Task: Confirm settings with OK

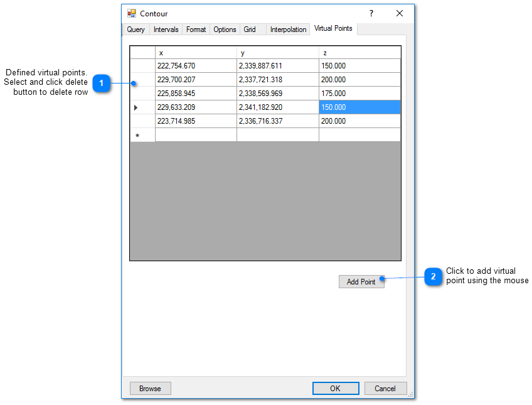Action: pyautogui.click(x=336, y=388)
